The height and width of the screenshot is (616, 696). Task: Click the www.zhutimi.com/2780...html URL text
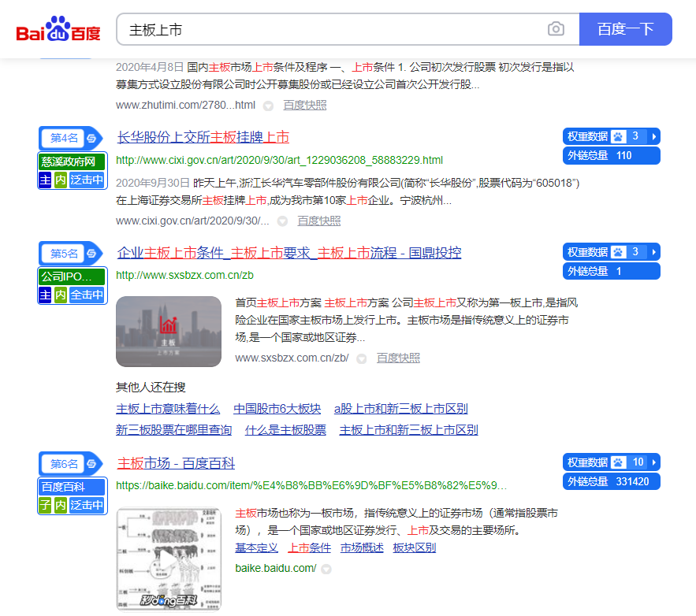(185, 105)
